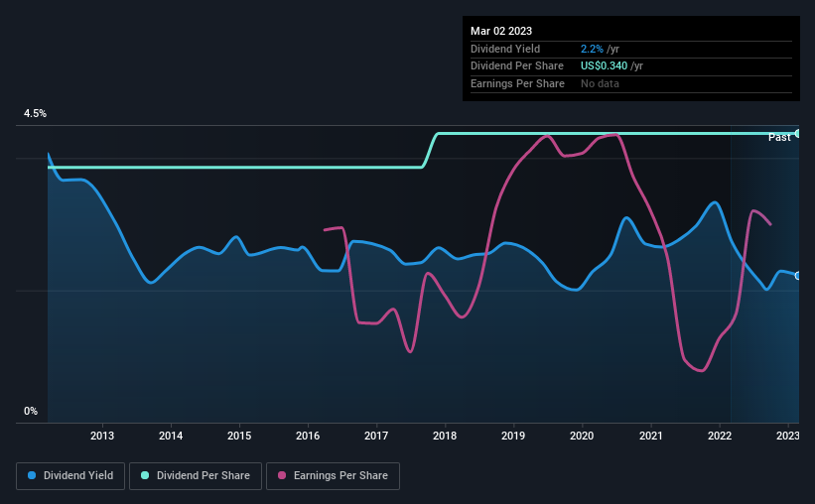Viewport: 815px width, 504px height.
Task: Click the 2016 x-axis label
Action: 308,436
